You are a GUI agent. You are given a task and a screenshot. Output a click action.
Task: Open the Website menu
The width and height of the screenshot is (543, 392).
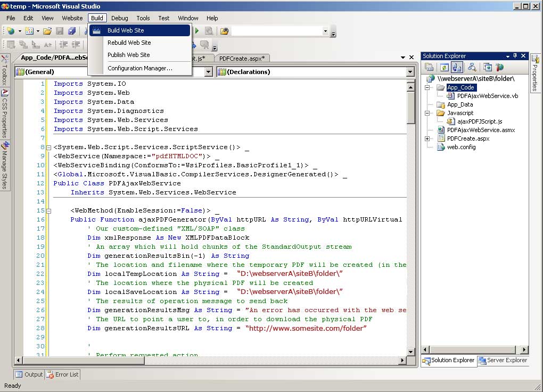click(x=72, y=18)
